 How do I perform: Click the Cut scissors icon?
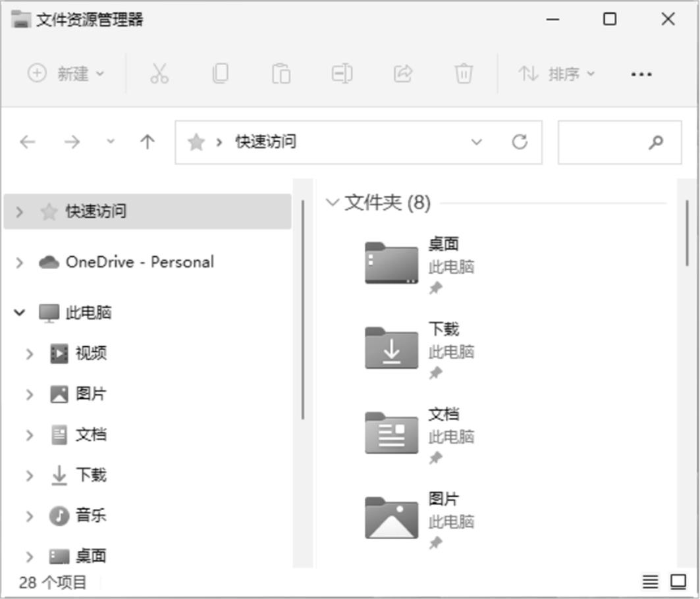pos(159,73)
